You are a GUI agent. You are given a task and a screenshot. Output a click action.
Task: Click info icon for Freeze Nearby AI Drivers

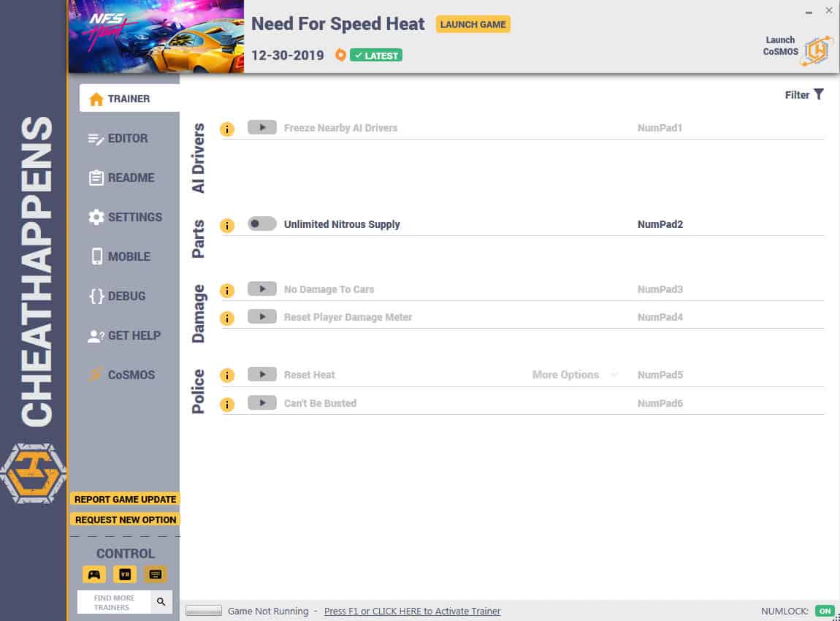click(227, 129)
